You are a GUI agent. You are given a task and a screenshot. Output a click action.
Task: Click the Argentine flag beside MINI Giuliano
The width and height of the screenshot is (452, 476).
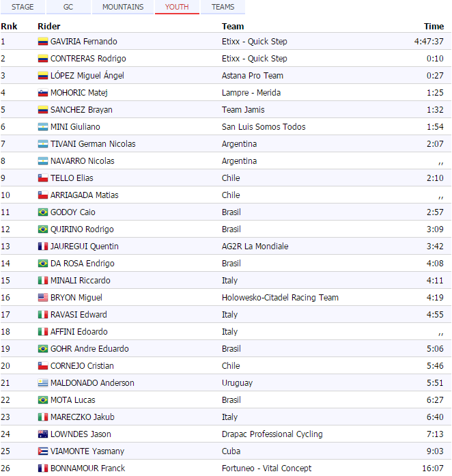[x=42, y=127]
